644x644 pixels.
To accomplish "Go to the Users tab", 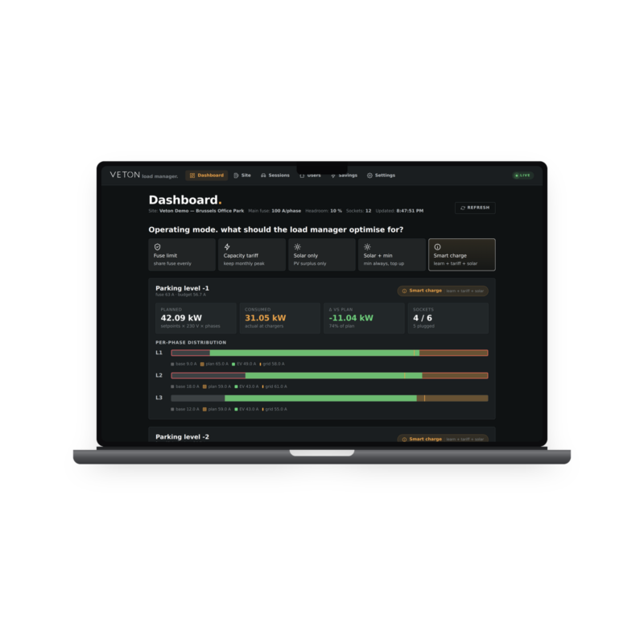I will (310, 175).
